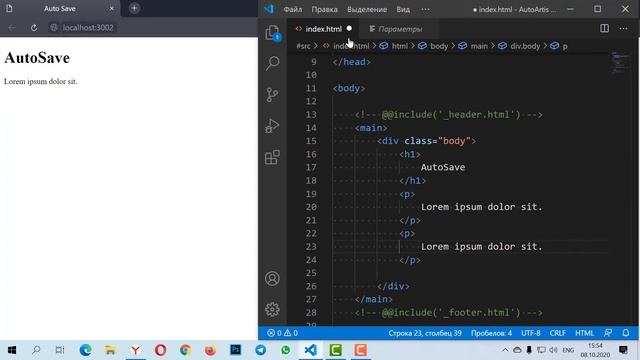Click line number 17 in gutter
This screenshot has width=640, height=360.
(311, 167)
